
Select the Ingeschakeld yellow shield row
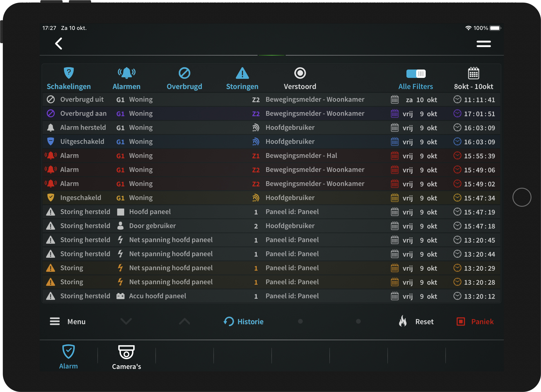point(271,198)
